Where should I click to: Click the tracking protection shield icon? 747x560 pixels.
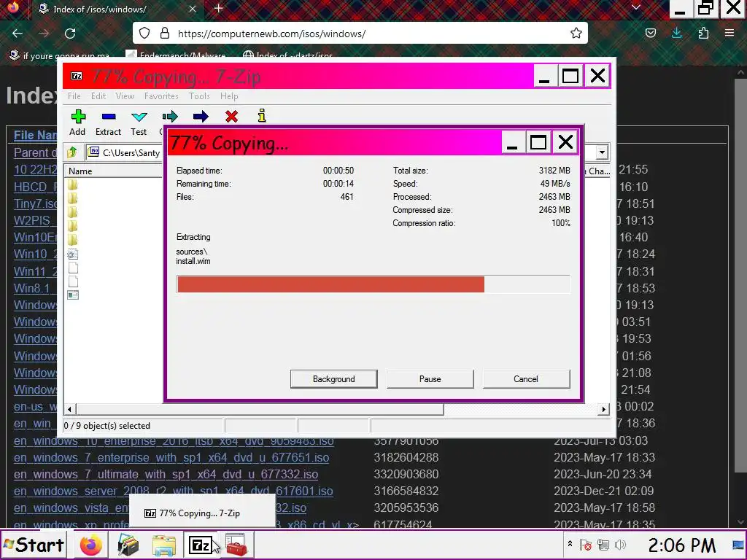145,34
